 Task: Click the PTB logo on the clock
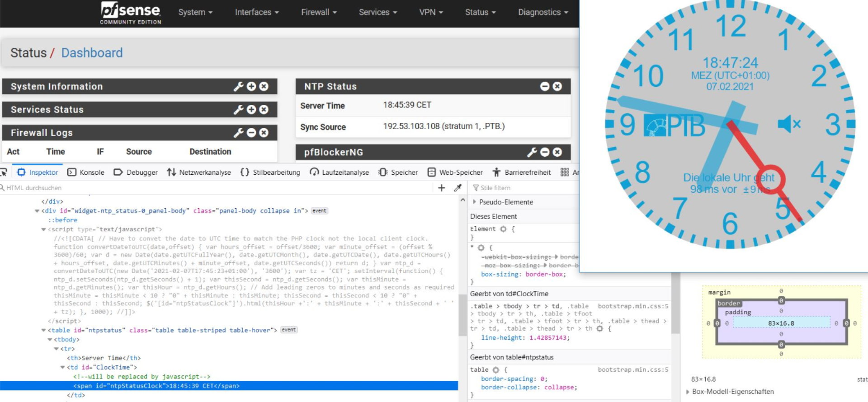[674, 125]
